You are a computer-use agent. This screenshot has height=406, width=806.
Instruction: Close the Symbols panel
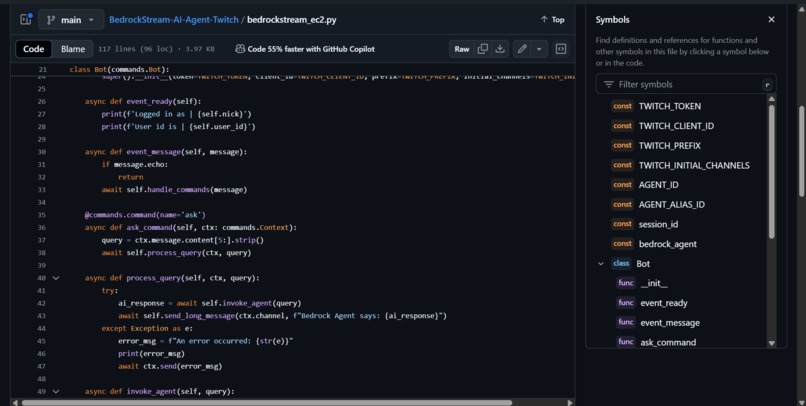(771, 20)
